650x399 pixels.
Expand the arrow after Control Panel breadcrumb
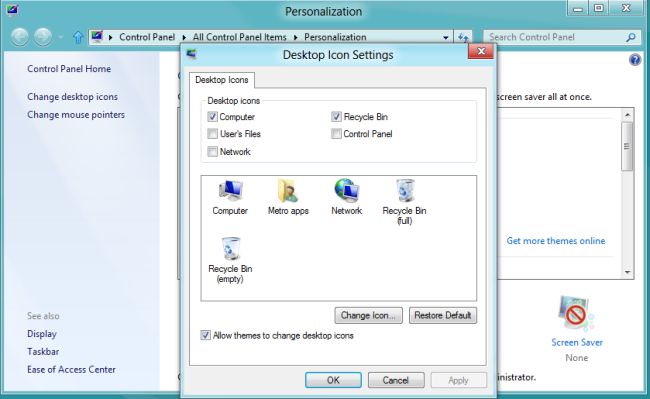[x=184, y=37]
